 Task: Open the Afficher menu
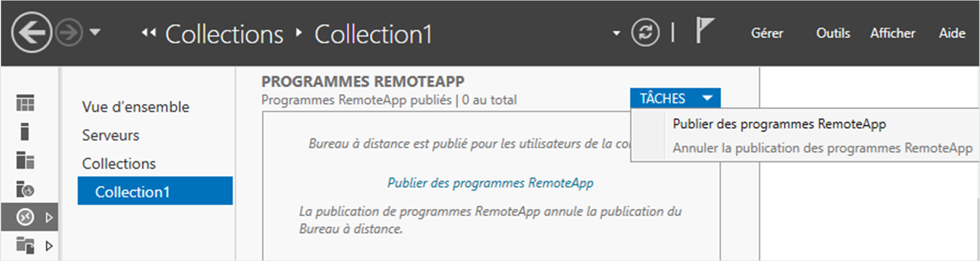[893, 33]
